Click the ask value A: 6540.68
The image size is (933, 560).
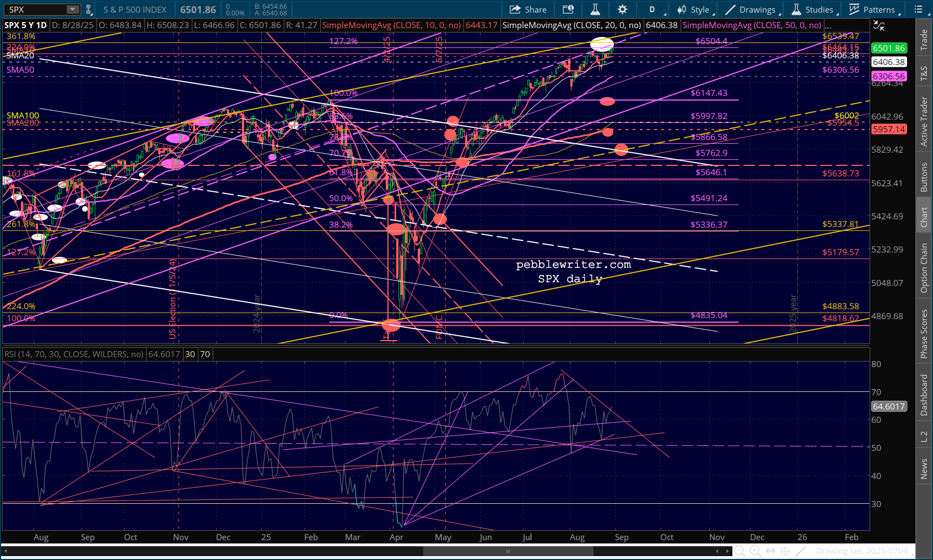(271, 13)
